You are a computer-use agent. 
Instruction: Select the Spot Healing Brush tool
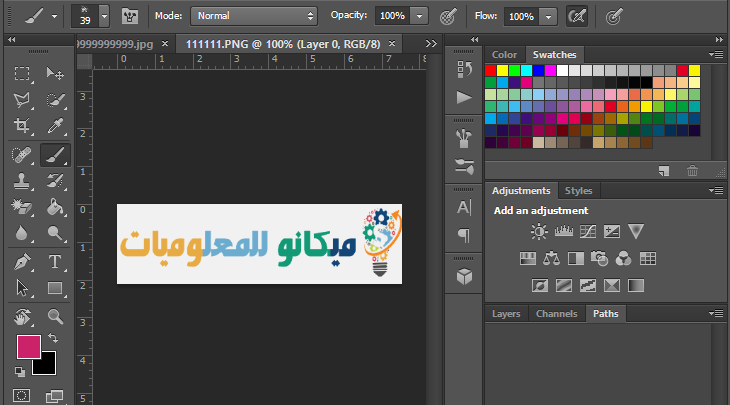point(21,155)
